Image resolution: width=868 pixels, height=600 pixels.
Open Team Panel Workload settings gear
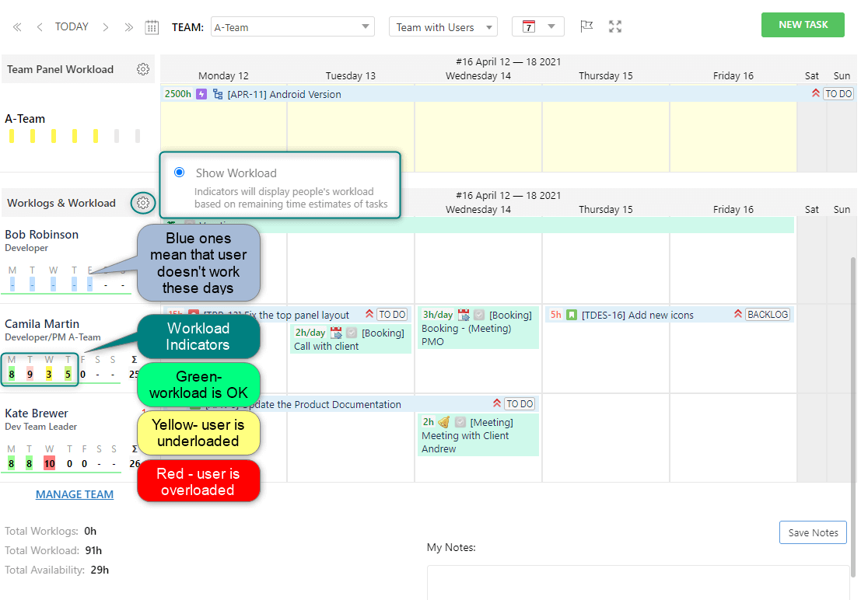(143, 68)
